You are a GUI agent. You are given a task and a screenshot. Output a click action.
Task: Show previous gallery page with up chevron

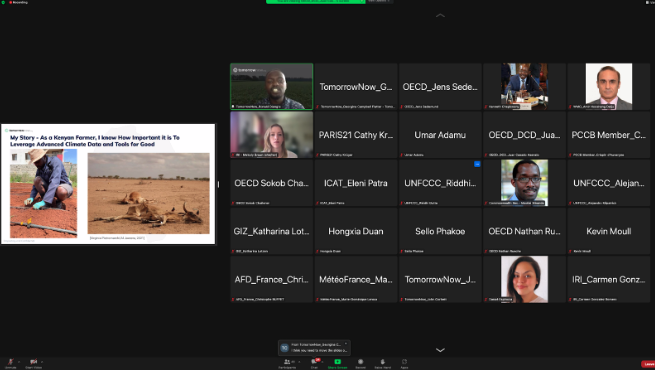tap(440, 15)
